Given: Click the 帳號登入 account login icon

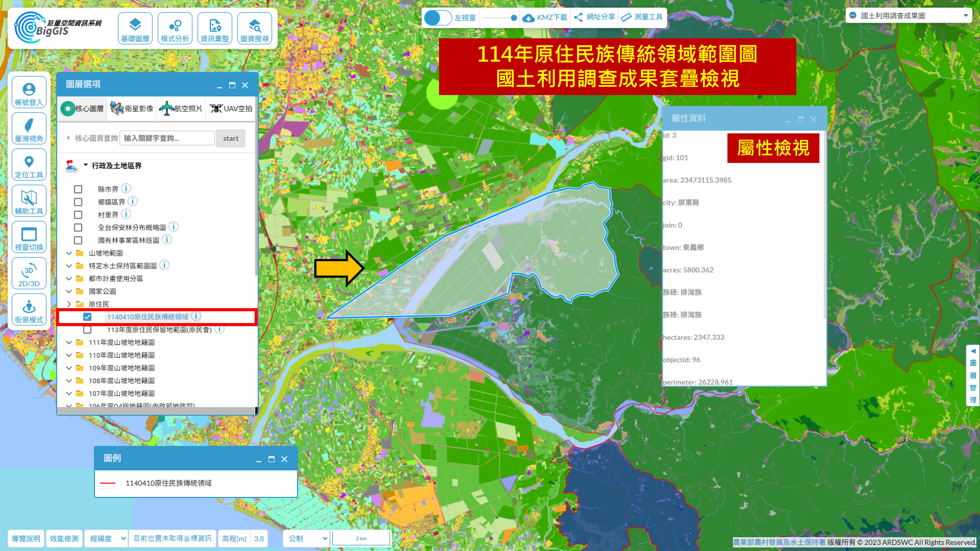Looking at the screenshot, I should click(29, 92).
